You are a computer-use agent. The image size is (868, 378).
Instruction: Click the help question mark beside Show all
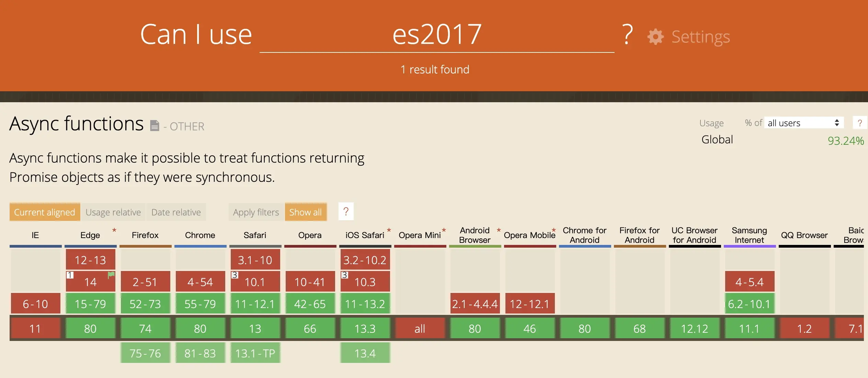(x=346, y=212)
